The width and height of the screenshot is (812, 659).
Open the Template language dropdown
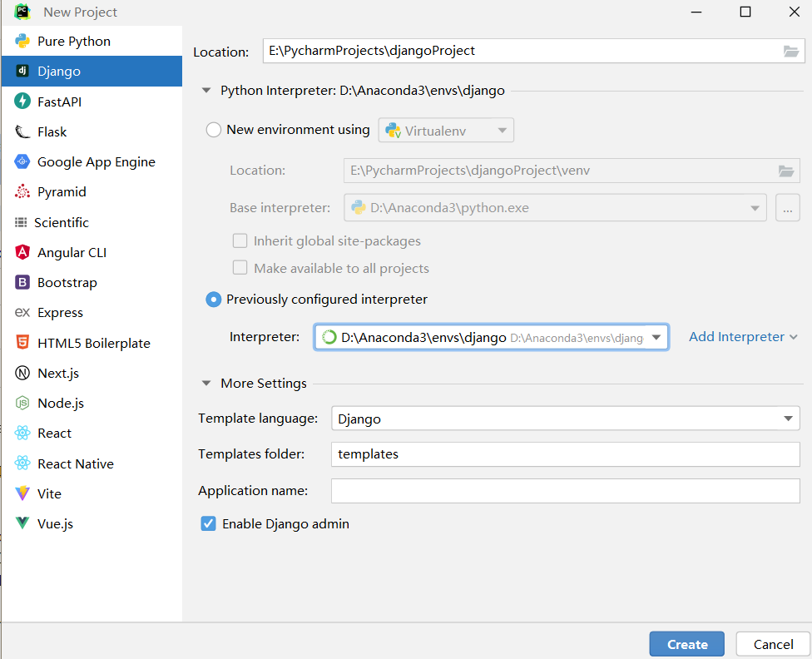[x=788, y=419]
